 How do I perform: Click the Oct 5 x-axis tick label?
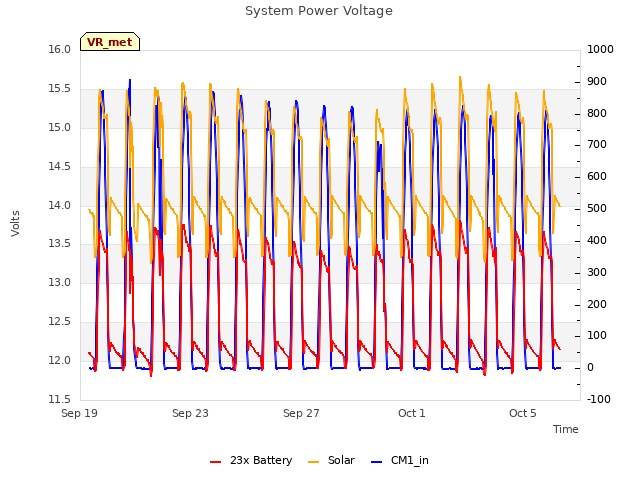click(523, 413)
